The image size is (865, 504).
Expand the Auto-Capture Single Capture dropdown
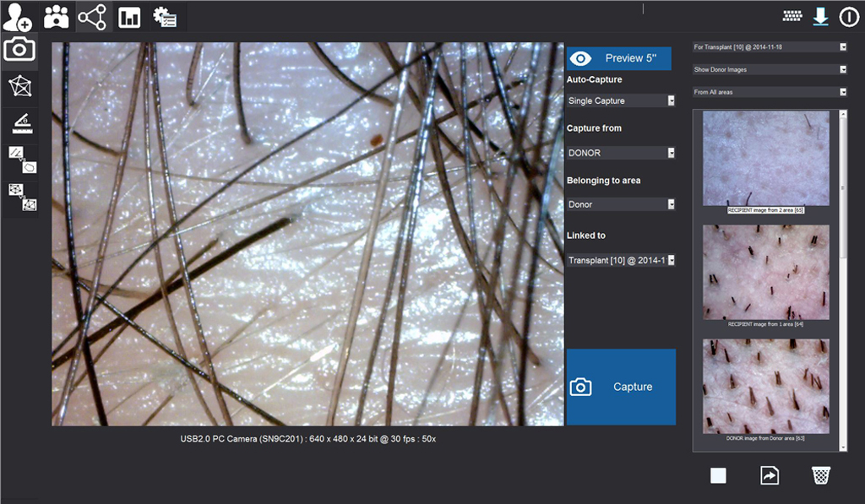click(621, 100)
